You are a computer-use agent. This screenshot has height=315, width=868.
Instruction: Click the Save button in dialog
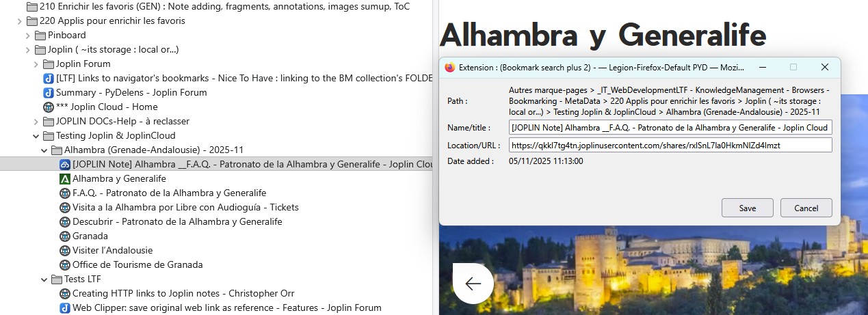pos(748,208)
